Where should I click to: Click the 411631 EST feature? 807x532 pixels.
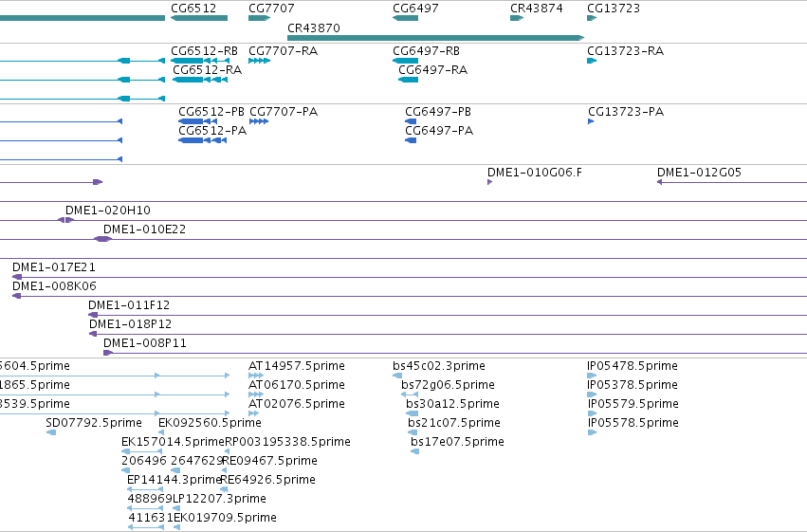click(146, 528)
